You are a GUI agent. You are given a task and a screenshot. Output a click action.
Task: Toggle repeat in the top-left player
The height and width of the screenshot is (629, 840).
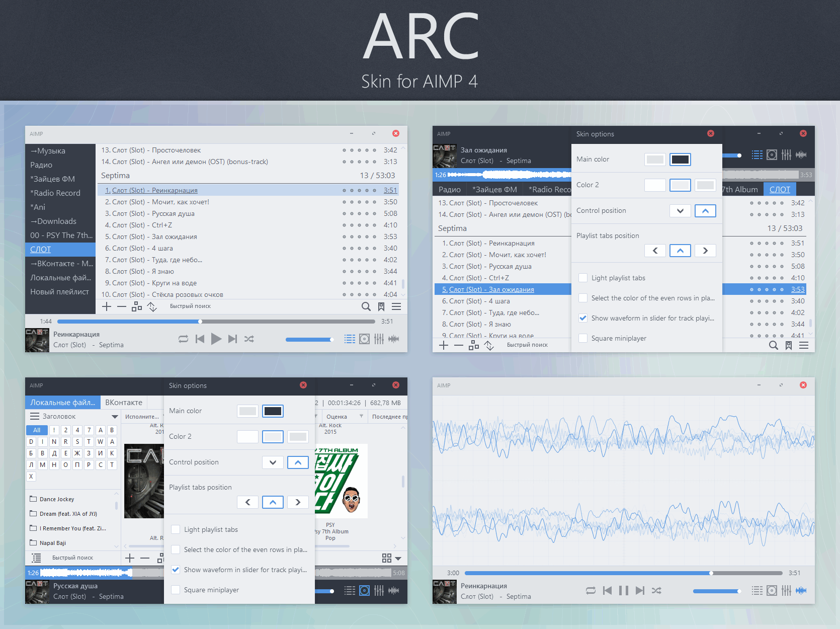[183, 339]
